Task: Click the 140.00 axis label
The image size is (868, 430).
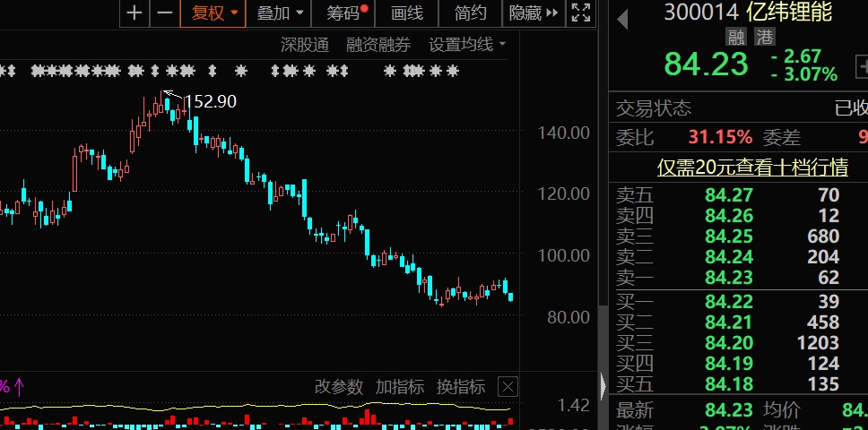Action: (563, 133)
